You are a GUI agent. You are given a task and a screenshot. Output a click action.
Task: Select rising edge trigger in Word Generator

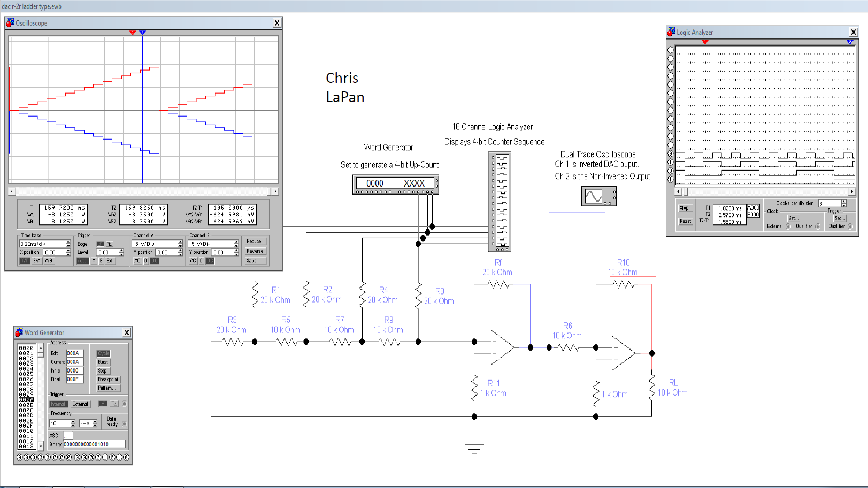[x=103, y=404]
